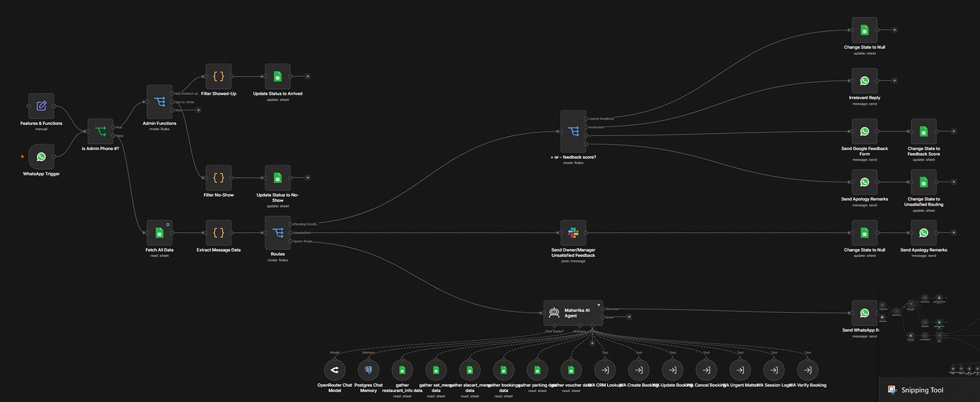Image resolution: width=980 pixels, height=402 pixels.
Task: Select the Fetch All Data sheet node
Action: click(159, 233)
